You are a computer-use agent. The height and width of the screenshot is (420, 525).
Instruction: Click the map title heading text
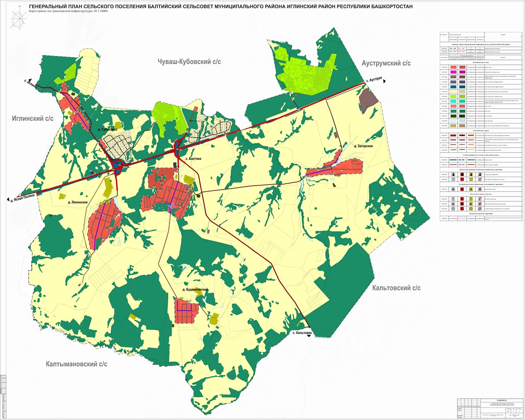coord(221,7)
